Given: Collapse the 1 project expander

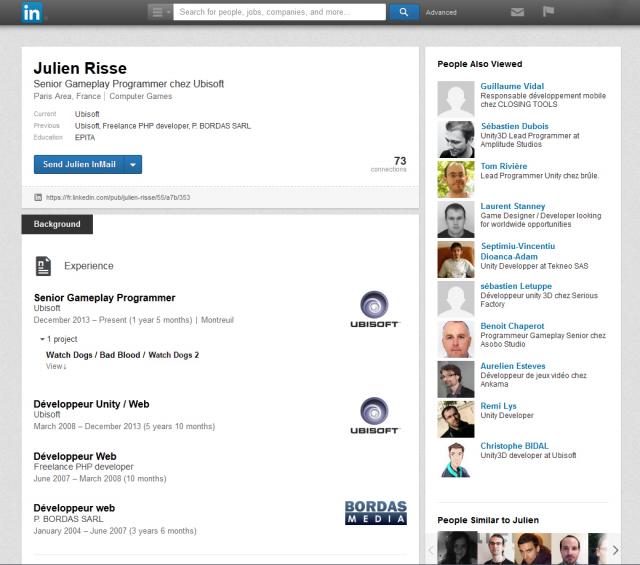Looking at the screenshot, I should click(58, 339).
